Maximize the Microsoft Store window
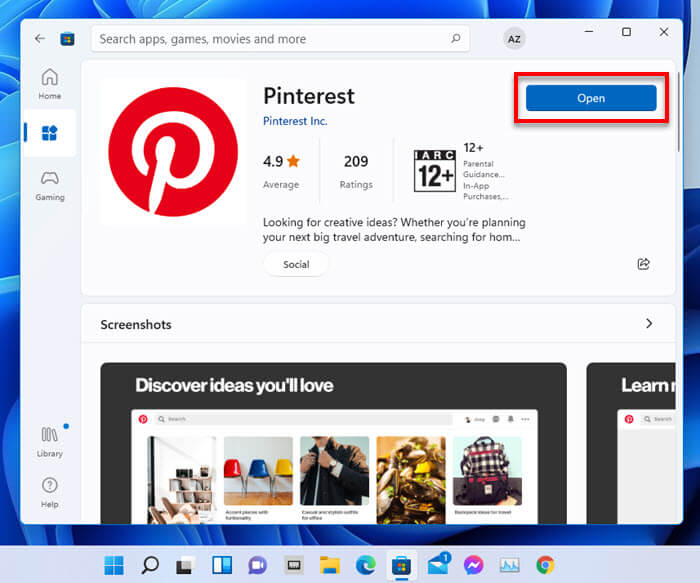 point(626,32)
